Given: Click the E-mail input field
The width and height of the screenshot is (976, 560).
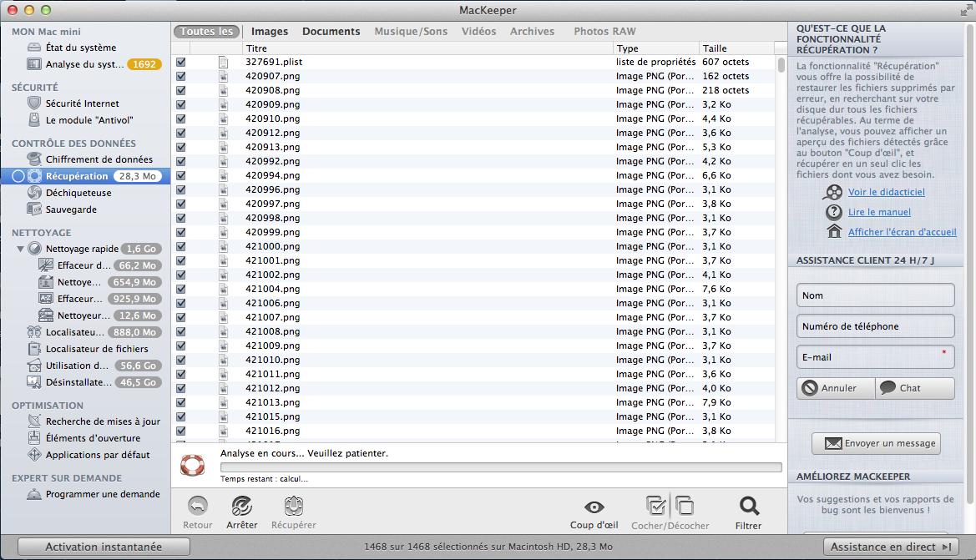Looking at the screenshot, I should pyautogui.click(x=875, y=357).
